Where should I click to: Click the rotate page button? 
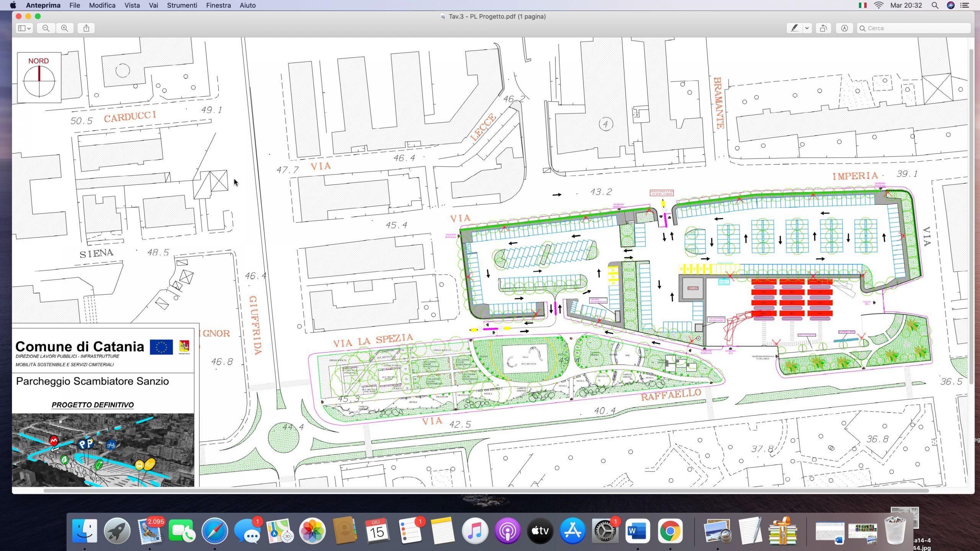coord(823,28)
